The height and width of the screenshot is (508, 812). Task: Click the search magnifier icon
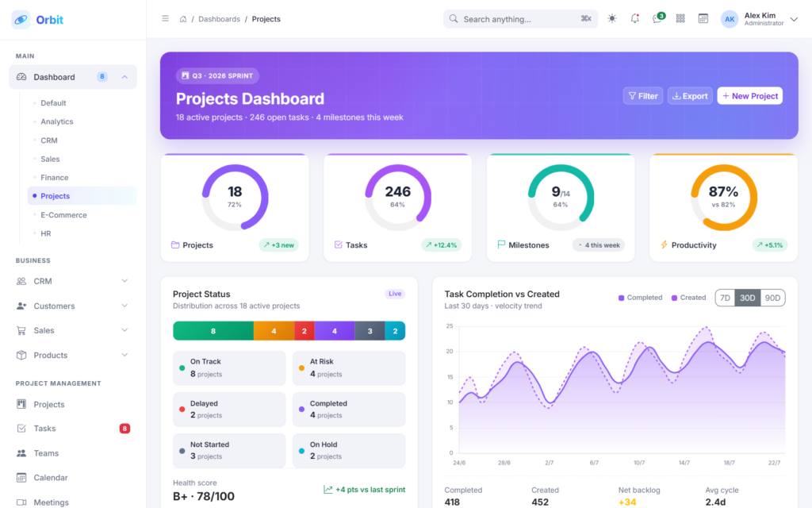[x=454, y=19]
